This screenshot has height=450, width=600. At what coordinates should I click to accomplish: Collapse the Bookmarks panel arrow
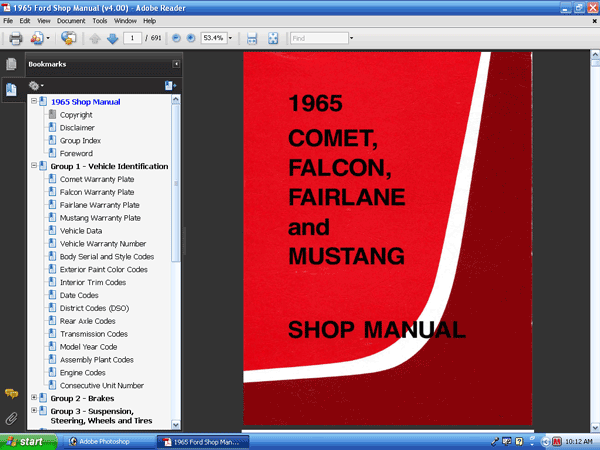click(x=176, y=64)
